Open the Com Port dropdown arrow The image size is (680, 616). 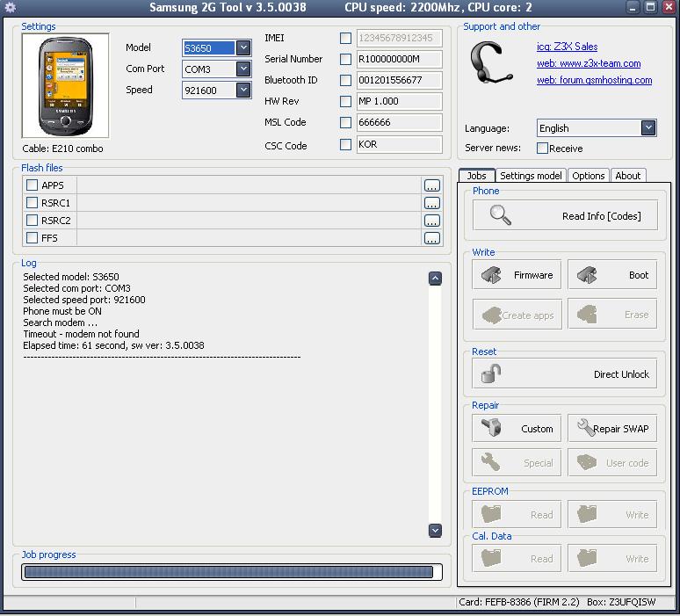[x=243, y=69]
